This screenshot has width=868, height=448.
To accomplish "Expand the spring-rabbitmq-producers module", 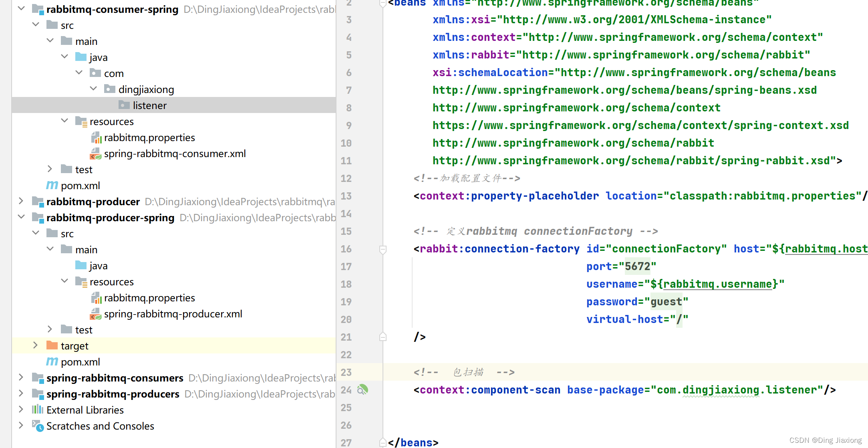I will tap(21, 393).
